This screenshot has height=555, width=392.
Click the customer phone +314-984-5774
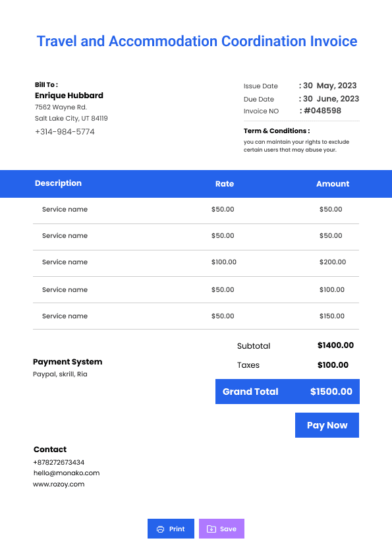point(65,132)
